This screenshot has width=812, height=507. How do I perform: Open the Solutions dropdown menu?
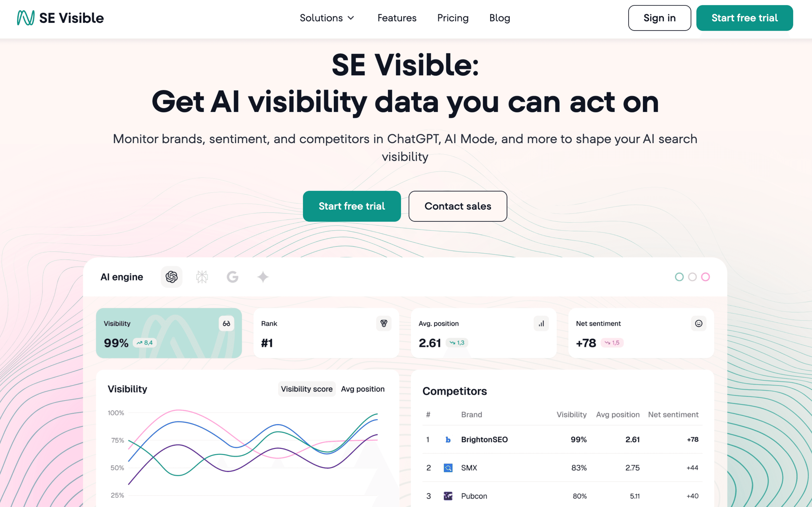pyautogui.click(x=327, y=18)
